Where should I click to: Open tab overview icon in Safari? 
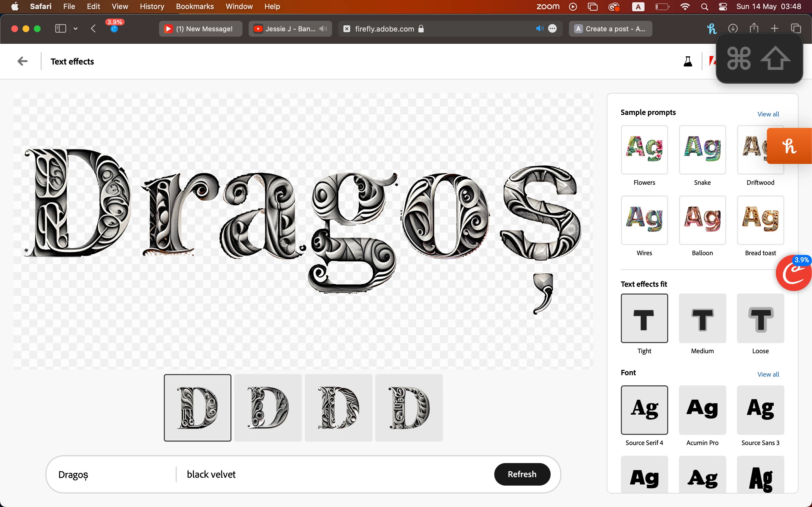796,29
